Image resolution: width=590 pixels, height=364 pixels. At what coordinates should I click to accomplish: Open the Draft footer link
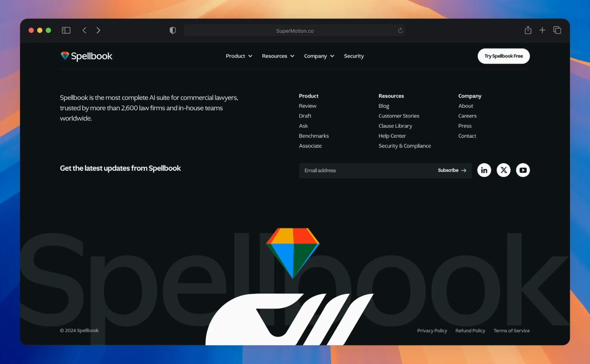tap(305, 116)
